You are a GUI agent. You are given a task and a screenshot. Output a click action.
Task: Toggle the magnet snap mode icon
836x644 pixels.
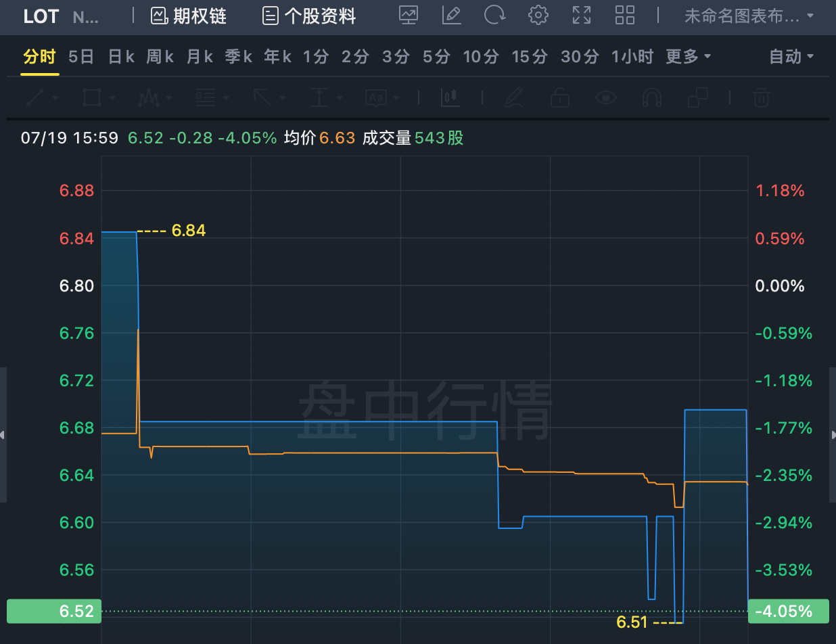click(651, 98)
